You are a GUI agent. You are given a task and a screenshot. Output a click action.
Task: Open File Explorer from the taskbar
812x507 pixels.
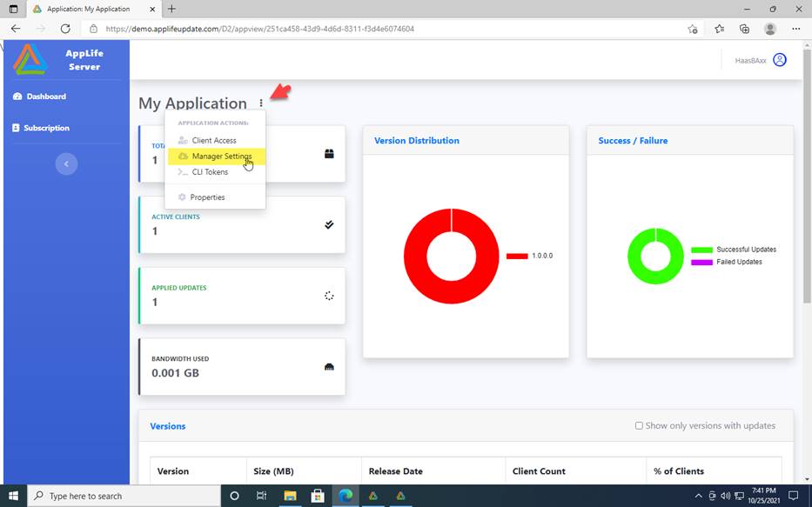pyautogui.click(x=290, y=496)
